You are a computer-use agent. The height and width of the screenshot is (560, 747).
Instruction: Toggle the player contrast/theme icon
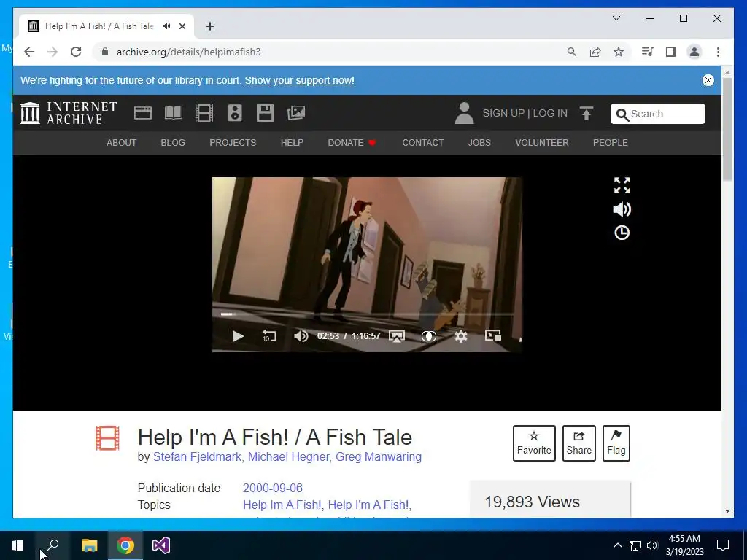(429, 336)
